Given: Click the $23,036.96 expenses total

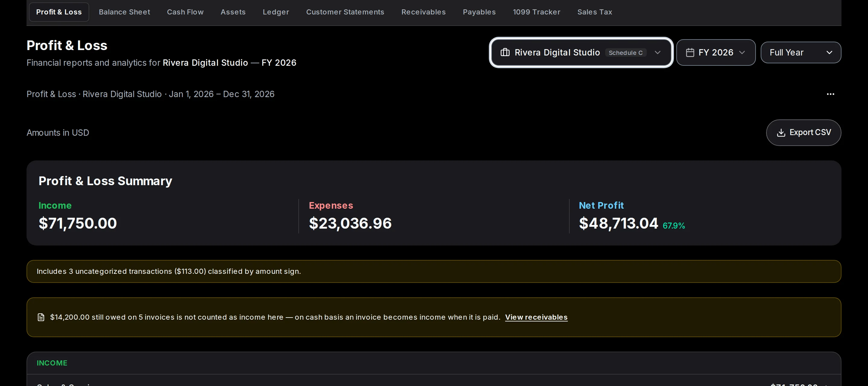Looking at the screenshot, I should 351,223.
